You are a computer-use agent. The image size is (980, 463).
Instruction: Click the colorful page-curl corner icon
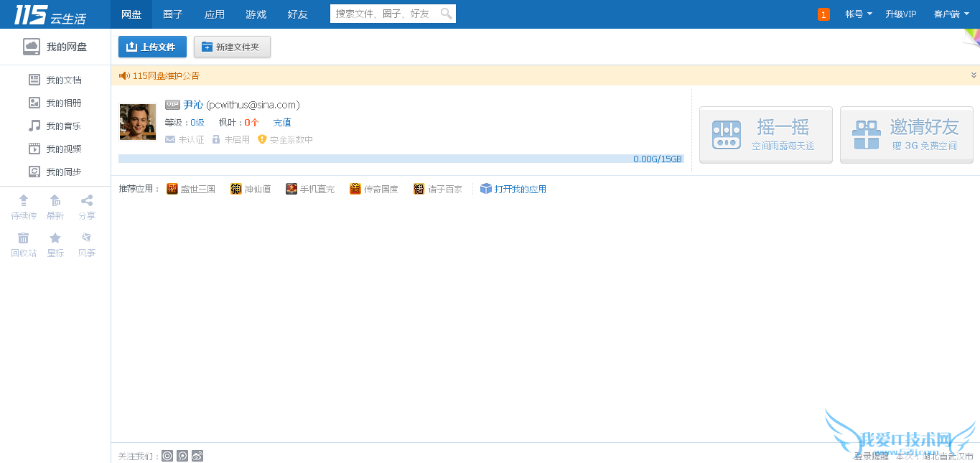971,39
